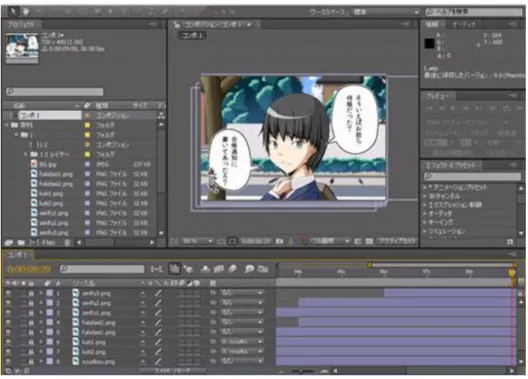
Task: Collapse the 素材 folder in Project panel
Action: 7,125
